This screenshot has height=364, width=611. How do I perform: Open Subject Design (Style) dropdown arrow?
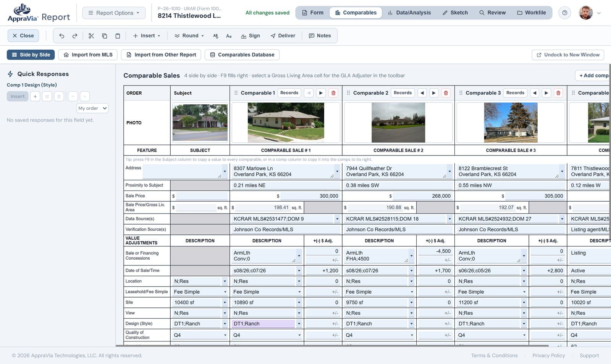tap(225, 324)
